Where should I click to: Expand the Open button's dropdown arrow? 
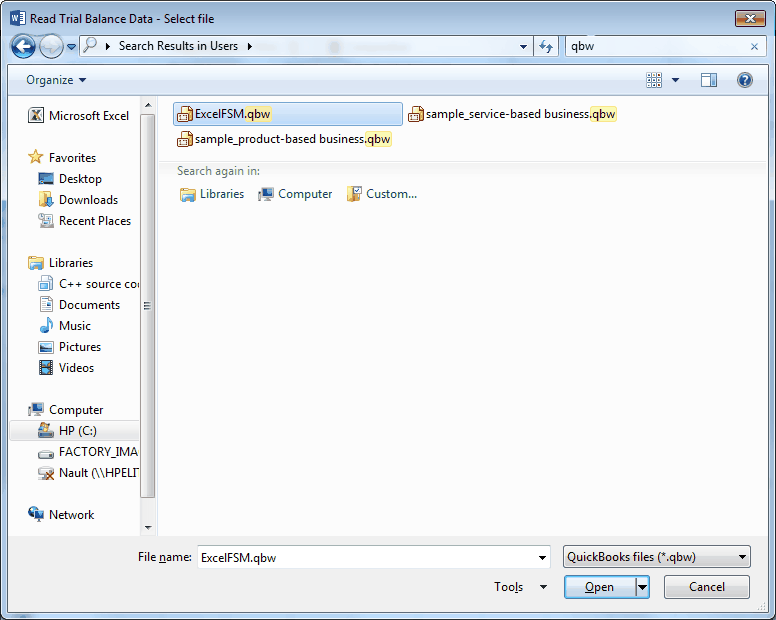point(642,587)
